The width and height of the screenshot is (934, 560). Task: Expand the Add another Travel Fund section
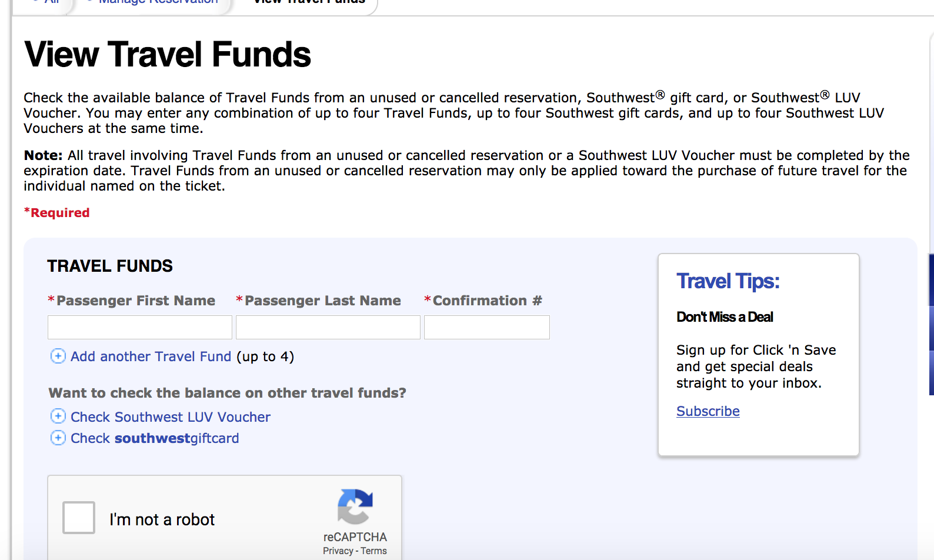[x=151, y=356]
